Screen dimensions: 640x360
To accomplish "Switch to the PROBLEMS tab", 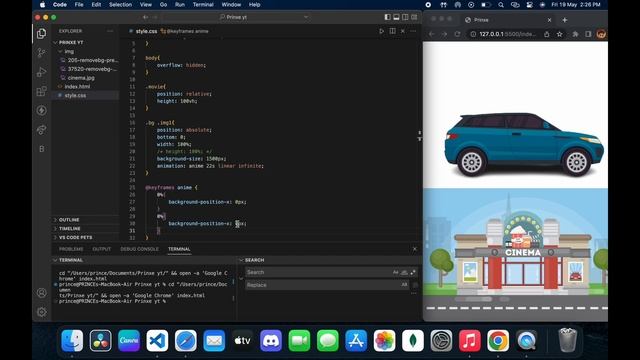I will point(71,249).
